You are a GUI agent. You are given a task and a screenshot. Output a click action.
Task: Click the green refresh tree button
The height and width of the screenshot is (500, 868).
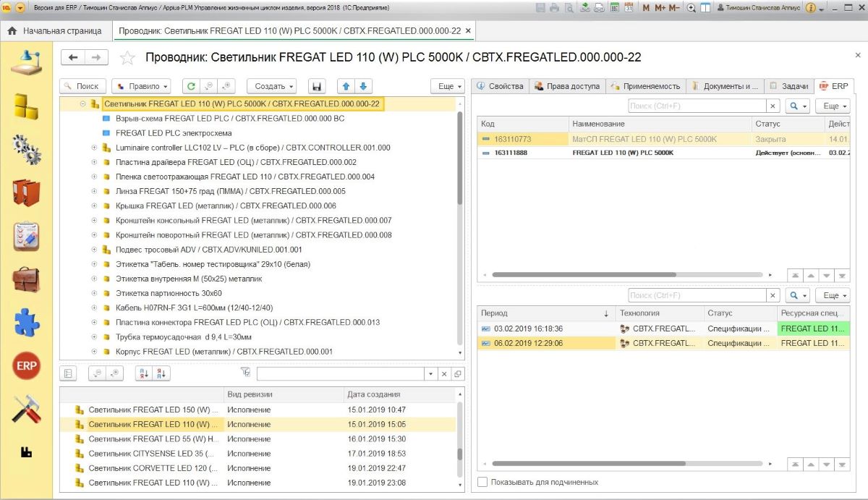(191, 86)
